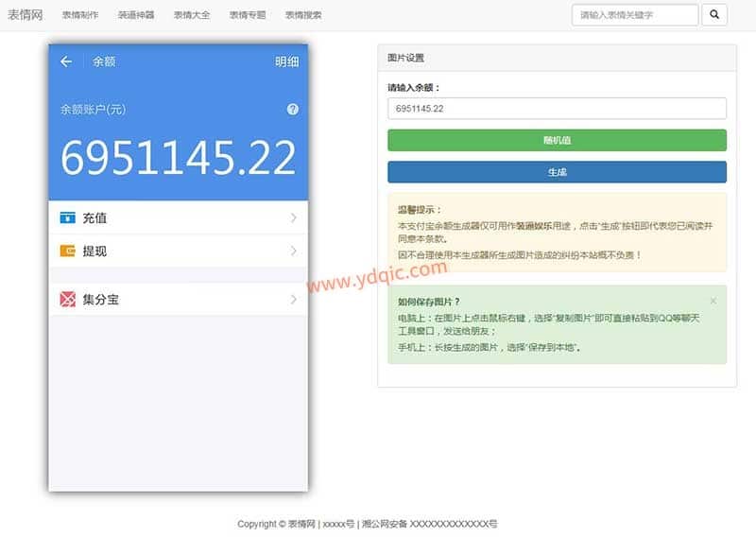Expand the 集分宝 row chevron
The image size is (756, 555).
[x=293, y=300]
